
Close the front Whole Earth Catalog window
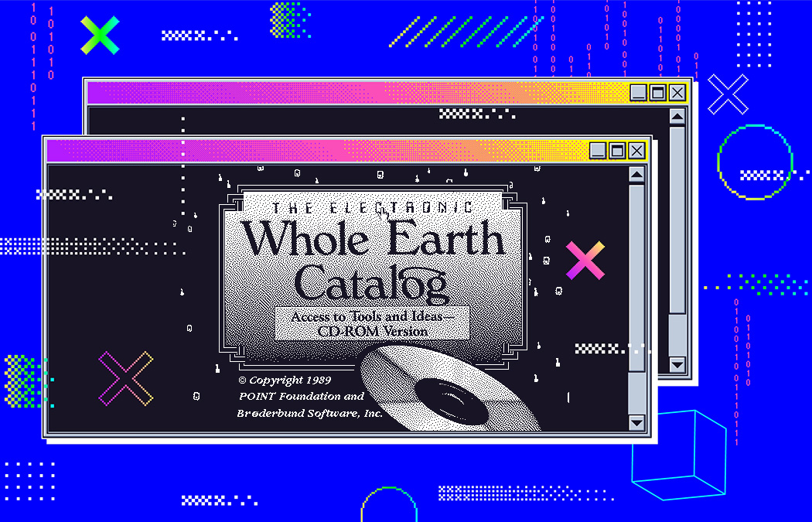637,151
